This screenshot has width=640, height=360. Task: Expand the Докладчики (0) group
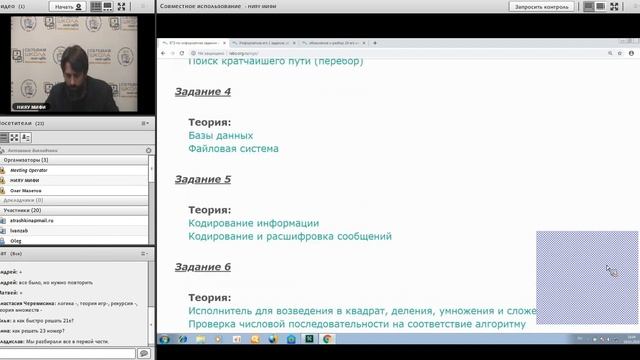pos(74,200)
